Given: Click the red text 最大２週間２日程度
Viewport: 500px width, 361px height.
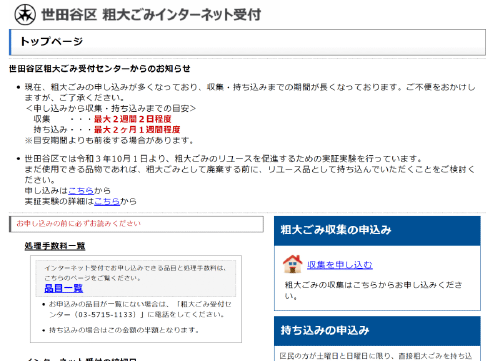Looking at the screenshot, I should (x=133, y=119).
